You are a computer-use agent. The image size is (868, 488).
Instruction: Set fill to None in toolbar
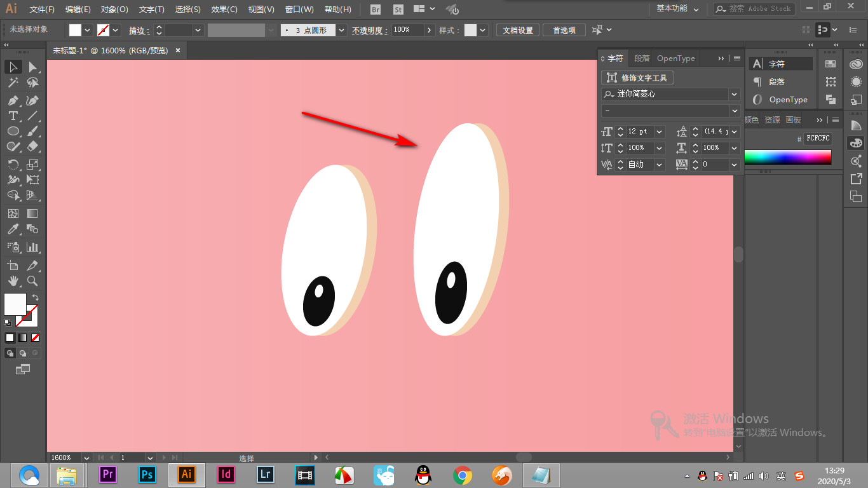pyautogui.click(x=36, y=337)
